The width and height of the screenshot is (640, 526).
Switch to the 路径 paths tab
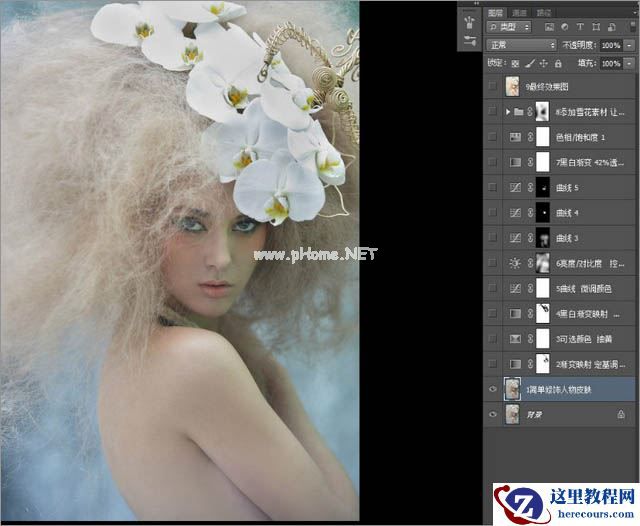point(543,13)
